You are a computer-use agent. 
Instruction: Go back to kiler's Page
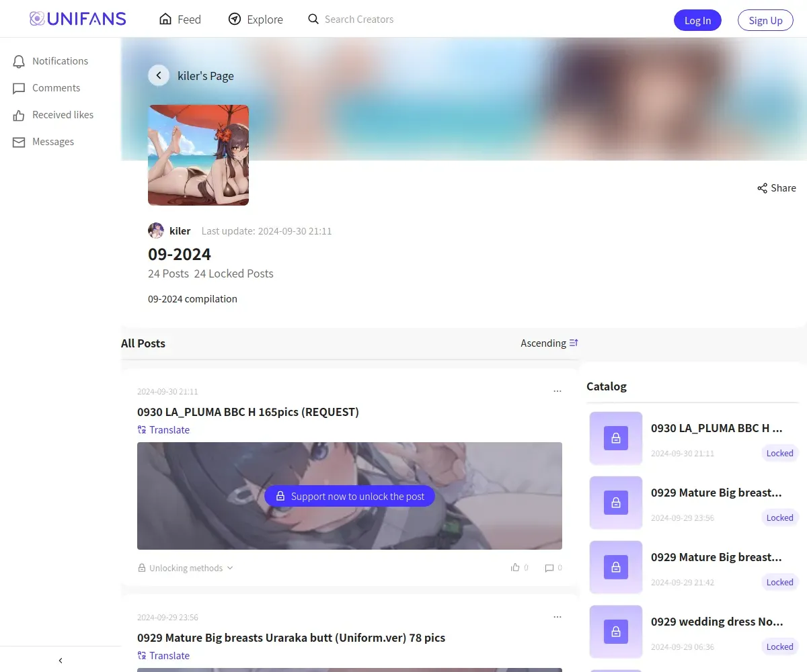[x=159, y=75]
